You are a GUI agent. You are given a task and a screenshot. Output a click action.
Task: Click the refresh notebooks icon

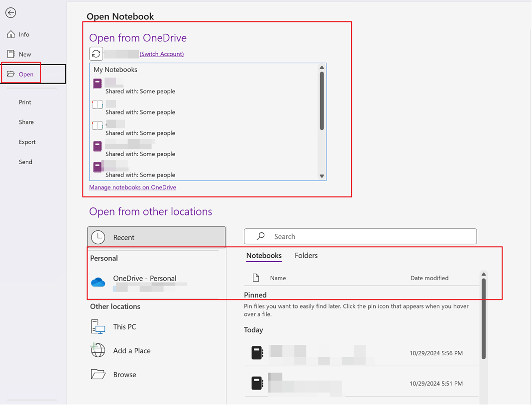coord(96,54)
